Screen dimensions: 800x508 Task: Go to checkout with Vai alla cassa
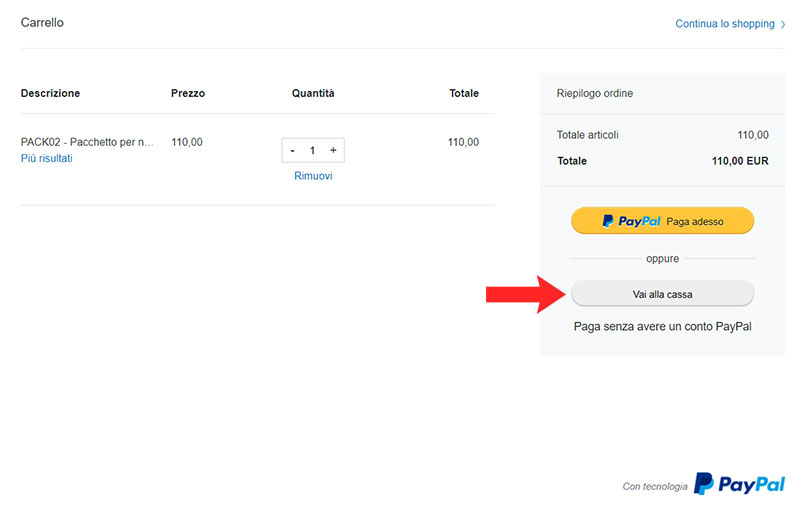click(x=662, y=294)
